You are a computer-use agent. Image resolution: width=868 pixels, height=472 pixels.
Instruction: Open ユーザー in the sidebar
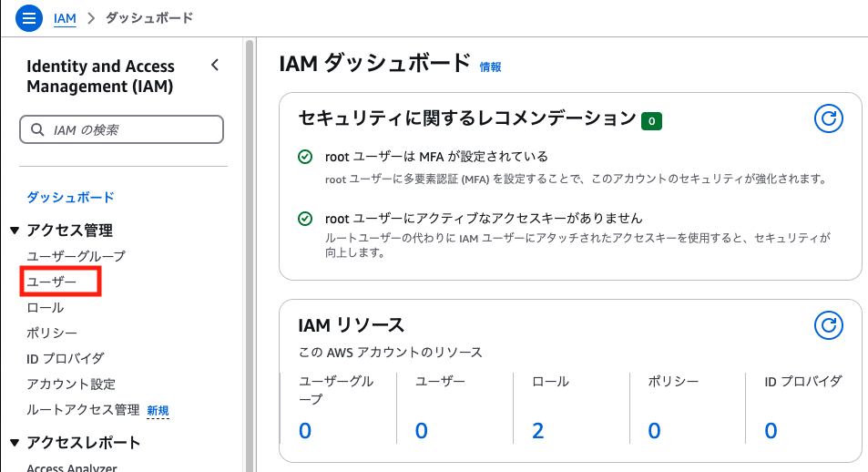pyautogui.click(x=52, y=282)
